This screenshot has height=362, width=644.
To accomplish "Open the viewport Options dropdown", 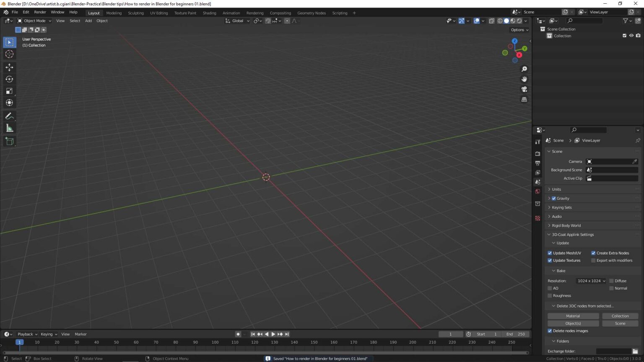I will click(x=519, y=30).
